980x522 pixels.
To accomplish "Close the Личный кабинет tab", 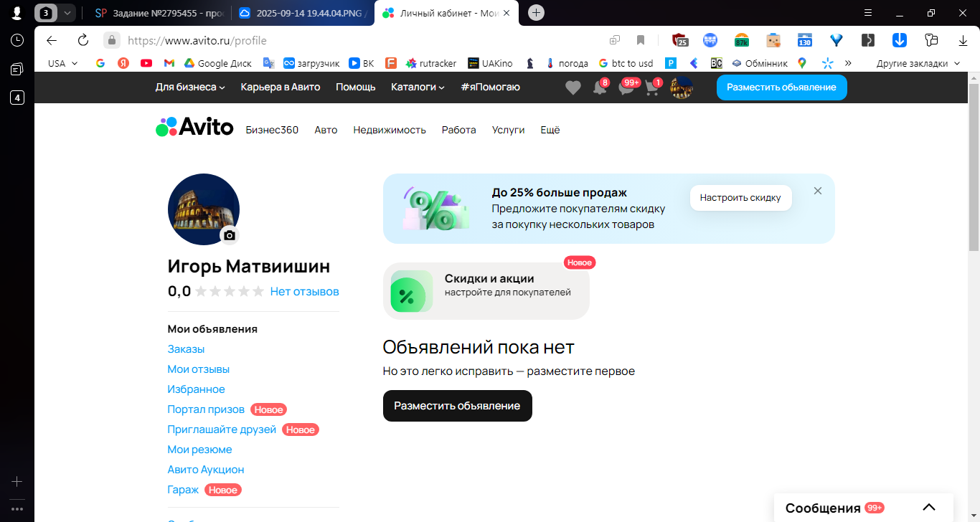I will pos(507,13).
